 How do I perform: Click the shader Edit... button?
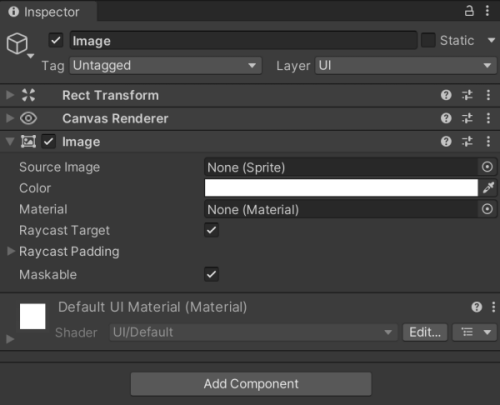(x=425, y=332)
